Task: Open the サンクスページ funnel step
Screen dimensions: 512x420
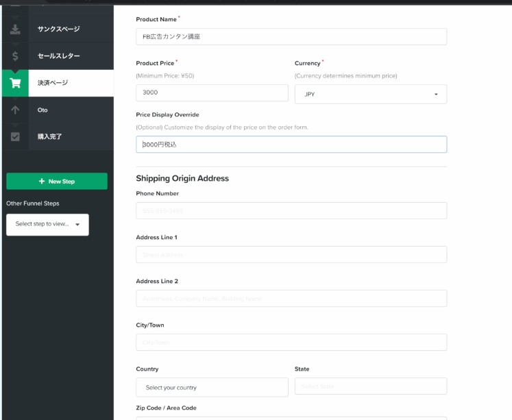Action: click(x=59, y=29)
